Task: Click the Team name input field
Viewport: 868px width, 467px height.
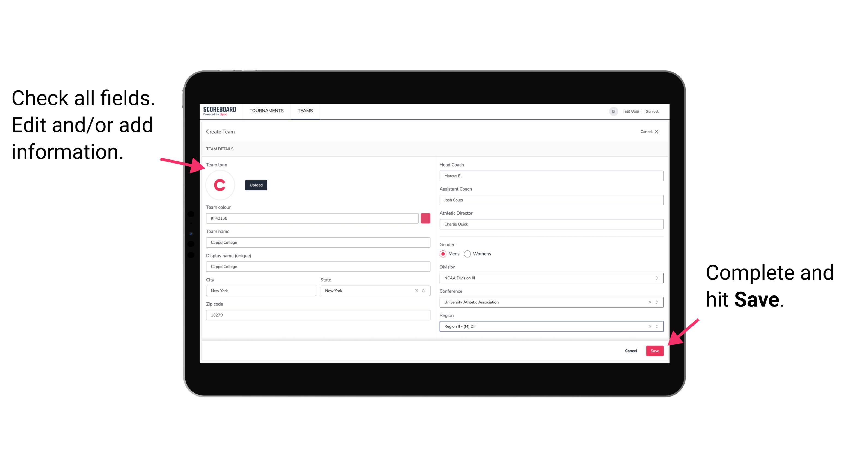Action: [318, 242]
